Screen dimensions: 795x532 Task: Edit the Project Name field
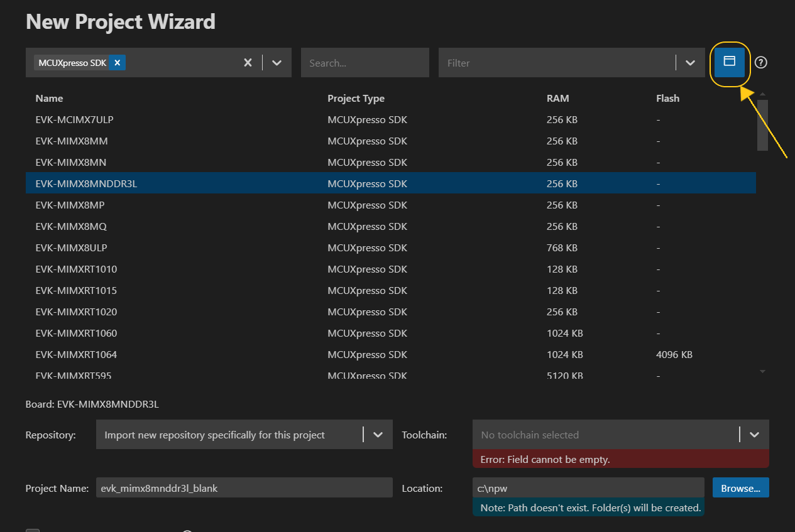pos(243,487)
